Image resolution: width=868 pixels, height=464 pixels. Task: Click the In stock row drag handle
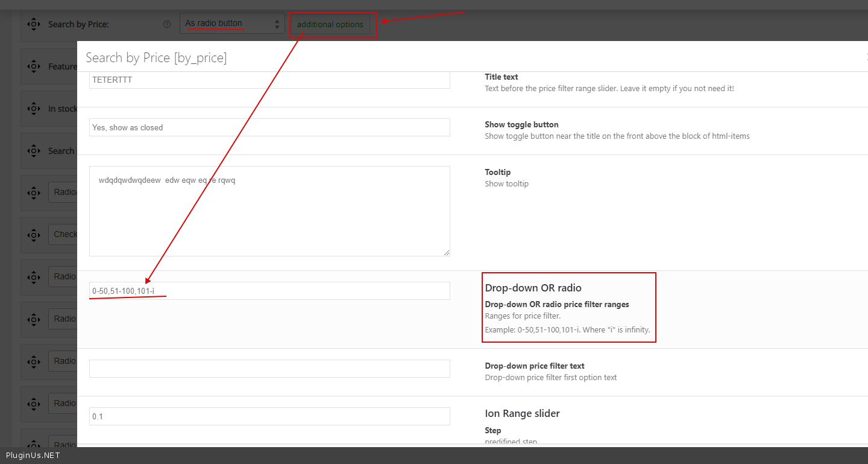click(33, 109)
